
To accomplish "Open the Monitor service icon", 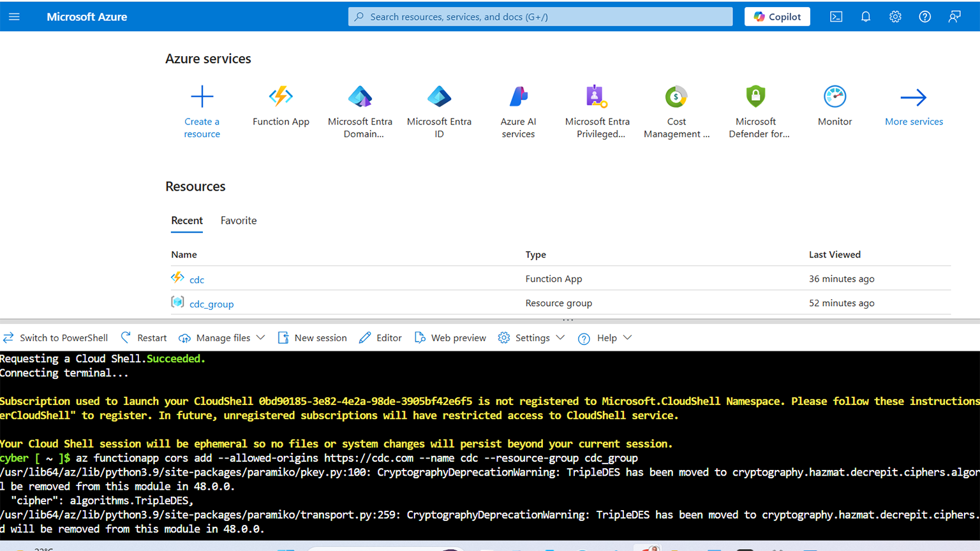I will pos(835,96).
